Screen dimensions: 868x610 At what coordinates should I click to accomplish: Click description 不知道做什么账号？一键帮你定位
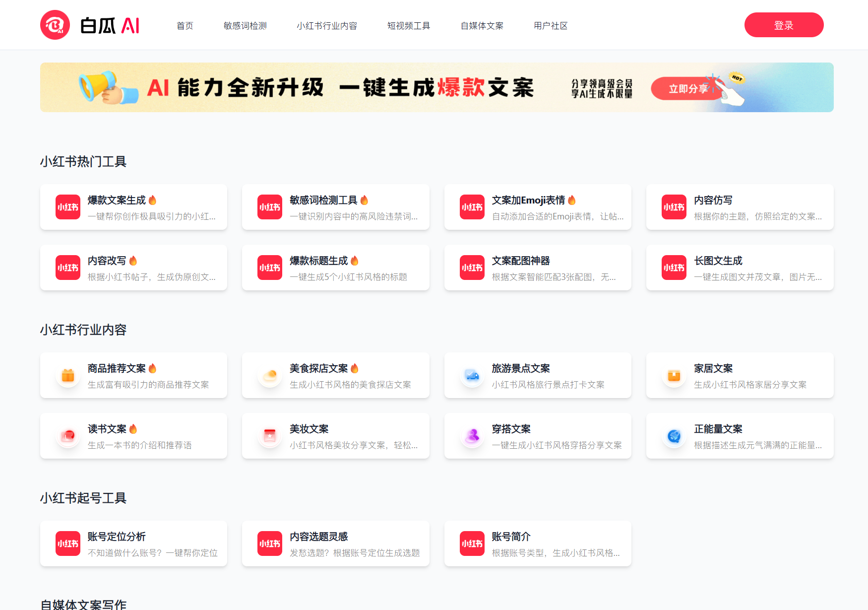tap(153, 553)
